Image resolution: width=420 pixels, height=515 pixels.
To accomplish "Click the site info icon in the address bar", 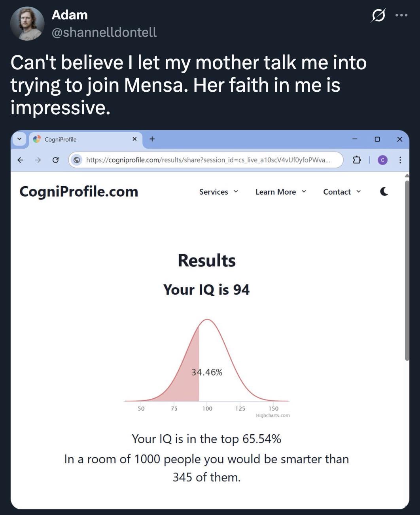I will coord(78,160).
